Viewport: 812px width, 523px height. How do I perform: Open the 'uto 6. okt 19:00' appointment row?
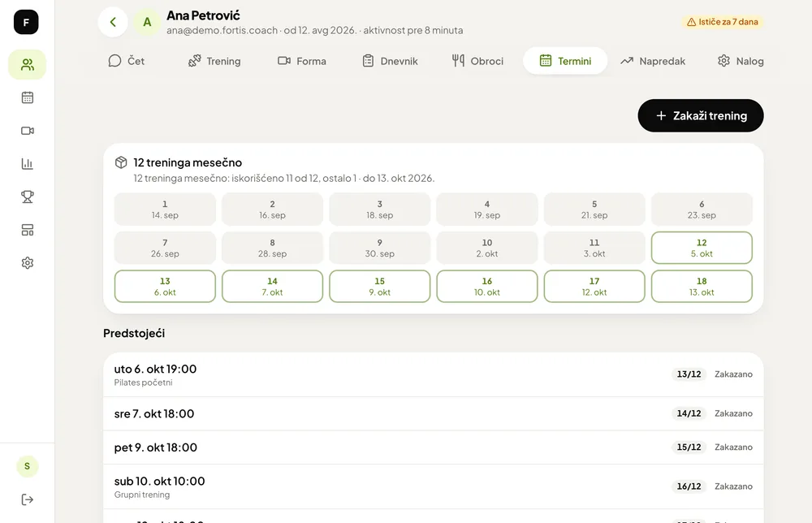click(434, 375)
